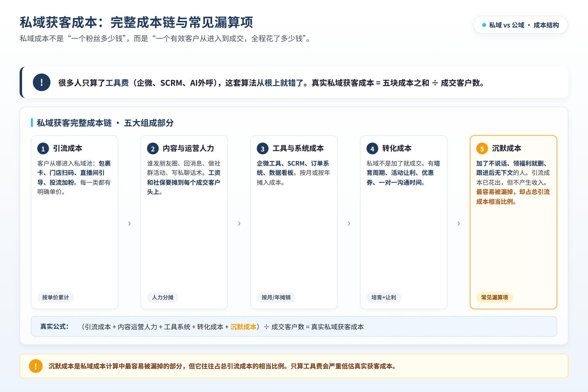Click the chevron between 引流成本 and 内容与运营人力
The image size is (588, 392).
(129, 223)
